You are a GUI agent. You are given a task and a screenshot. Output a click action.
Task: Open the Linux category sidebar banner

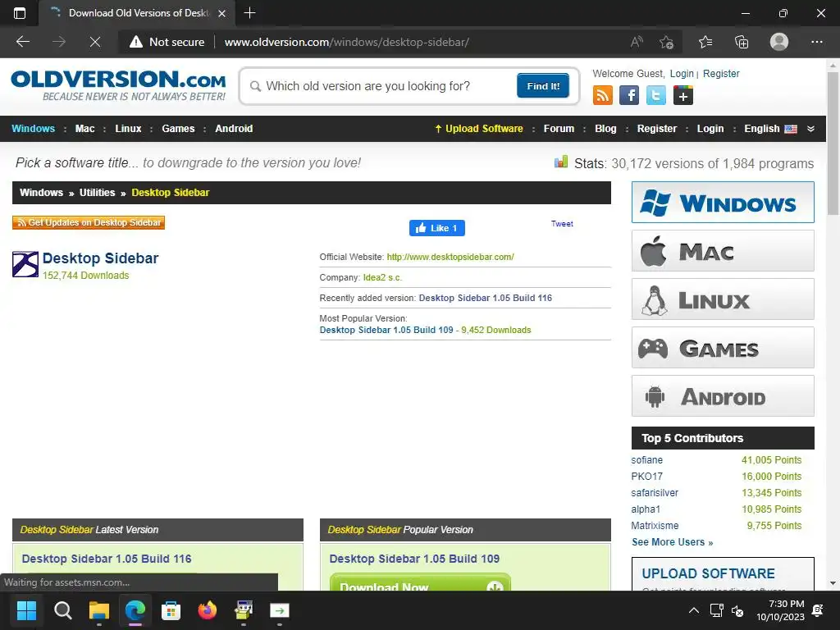tap(722, 299)
